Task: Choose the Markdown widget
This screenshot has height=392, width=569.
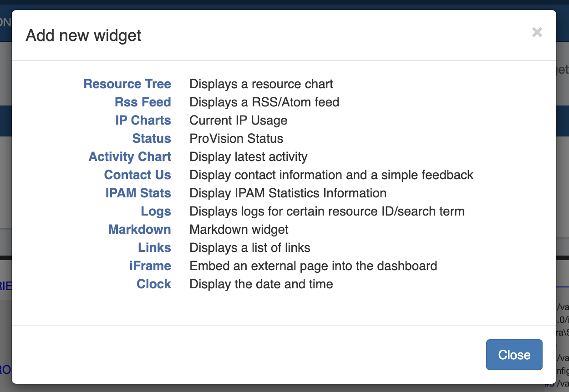Action: 139,230
